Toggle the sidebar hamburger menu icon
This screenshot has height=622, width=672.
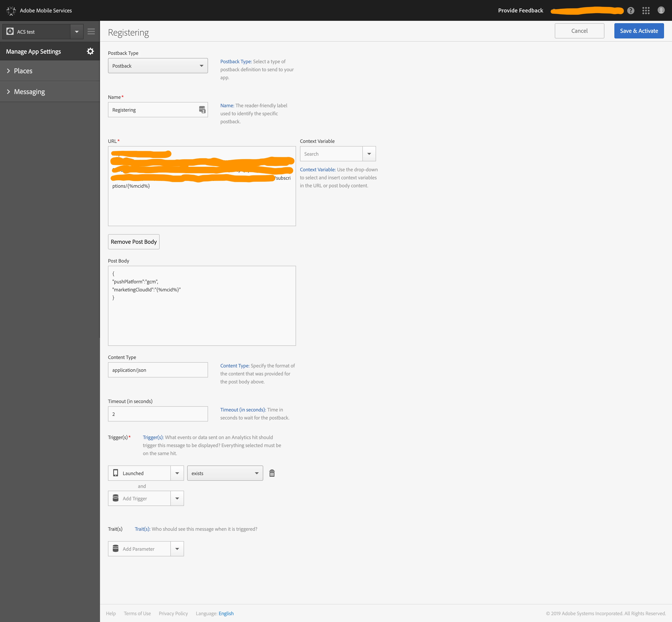91,32
